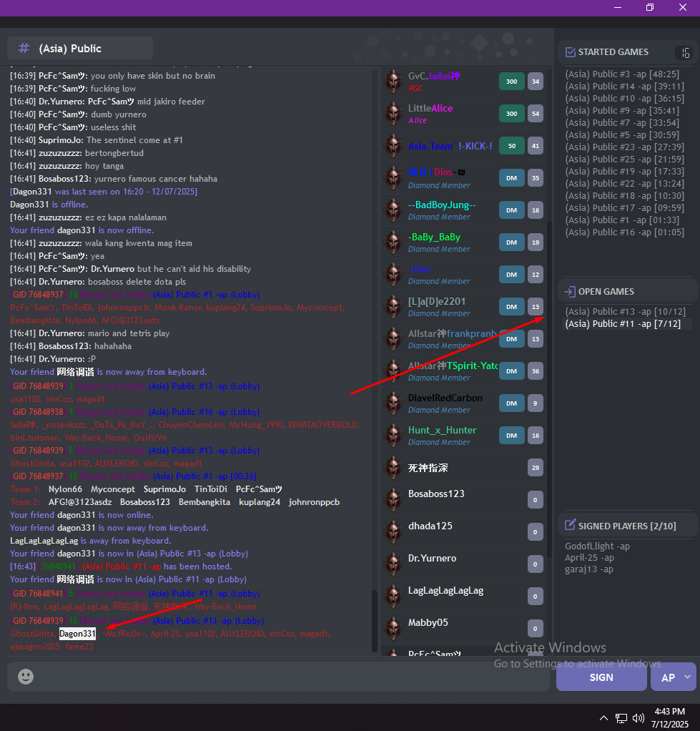Click signed player April-25 -ap
Screen dimensions: 700x731
click(x=589, y=558)
